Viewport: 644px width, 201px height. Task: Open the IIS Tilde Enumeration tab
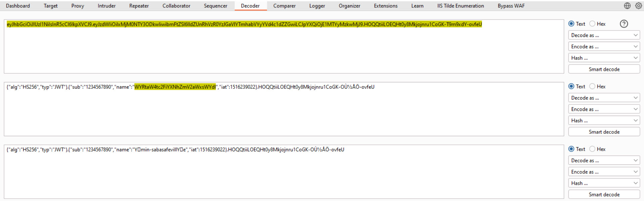click(x=461, y=6)
